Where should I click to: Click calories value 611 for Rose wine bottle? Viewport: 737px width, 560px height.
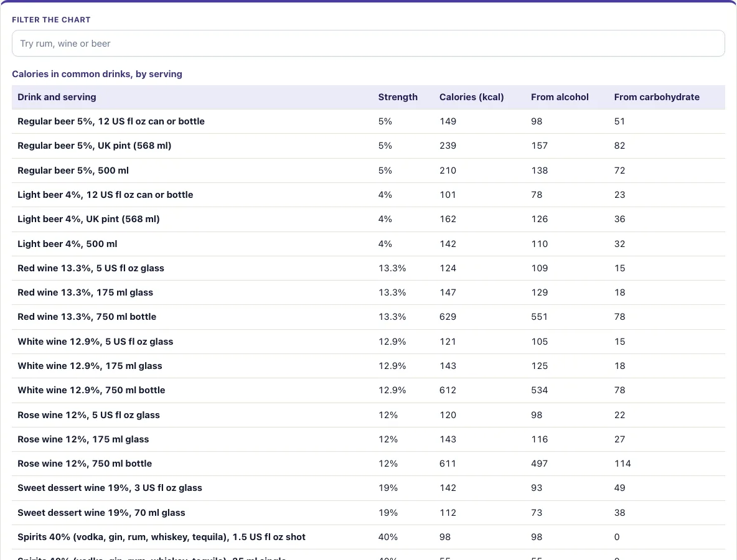448,464
